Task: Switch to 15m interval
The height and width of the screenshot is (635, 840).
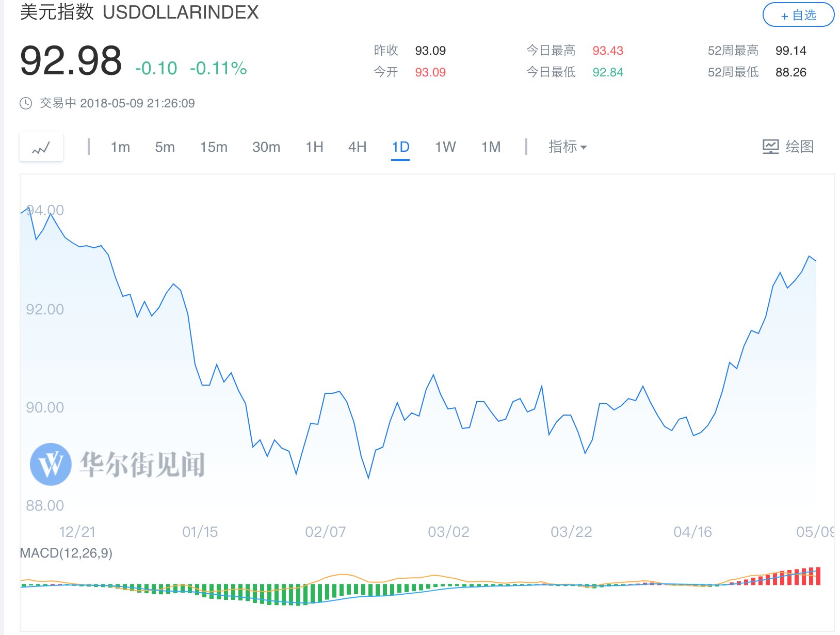Action: (x=214, y=147)
